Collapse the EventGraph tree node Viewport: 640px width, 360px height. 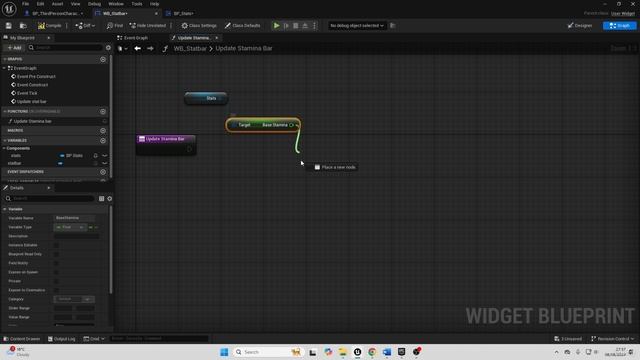pyautogui.click(x=4, y=68)
